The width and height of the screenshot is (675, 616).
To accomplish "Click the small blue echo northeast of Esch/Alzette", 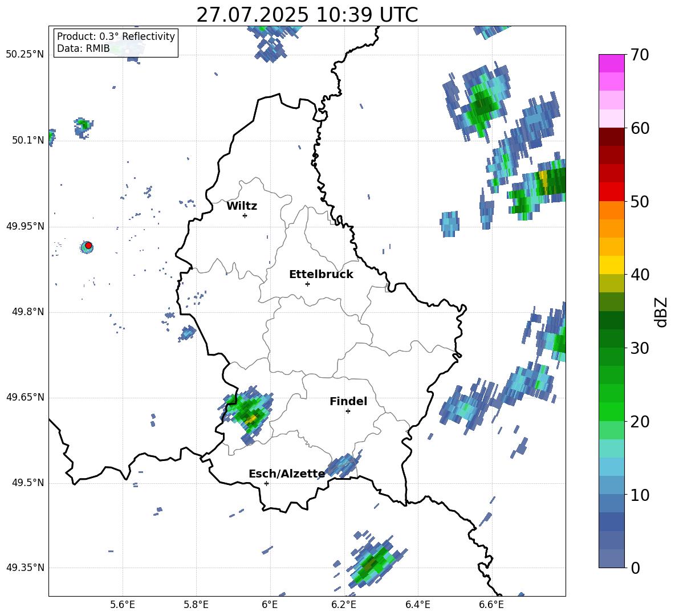I will pyautogui.click(x=343, y=465).
